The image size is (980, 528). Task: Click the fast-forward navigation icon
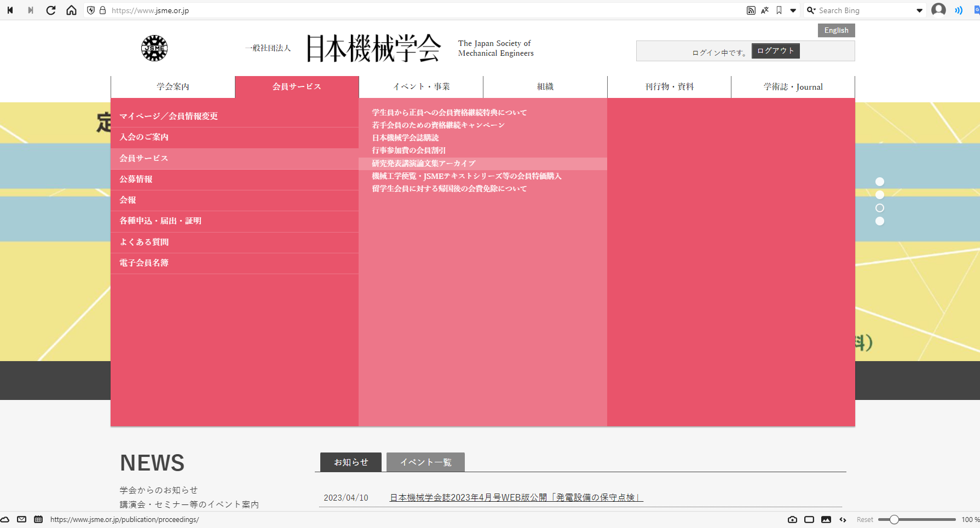tap(31, 10)
